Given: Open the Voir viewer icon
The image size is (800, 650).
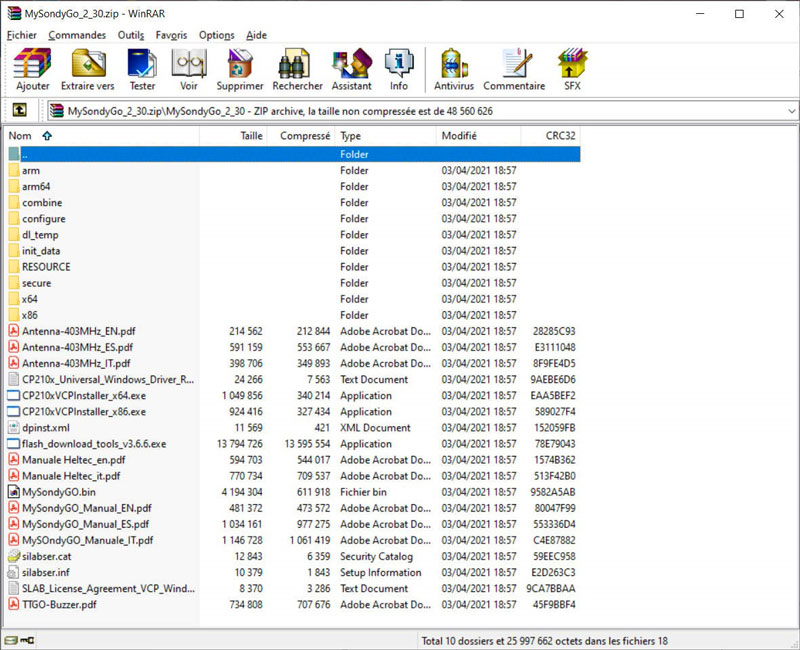Looking at the screenshot, I should 189,63.
